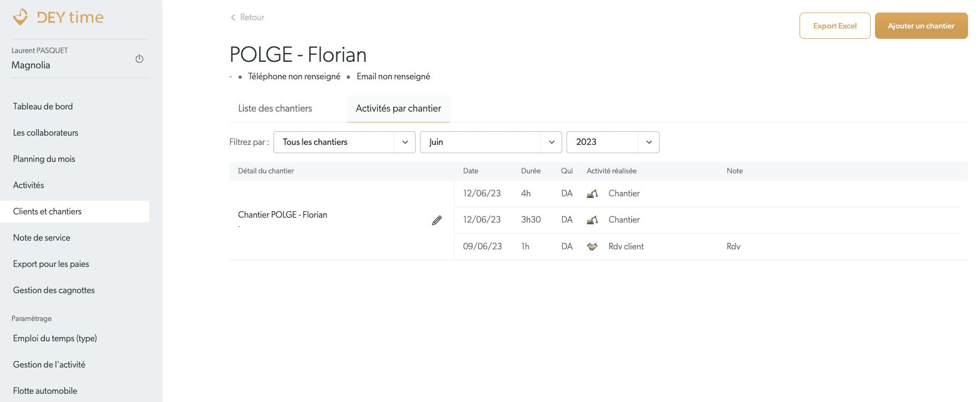Click the Durée column header
Image resolution: width=980 pixels, height=402 pixels.
click(x=531, y=171)
